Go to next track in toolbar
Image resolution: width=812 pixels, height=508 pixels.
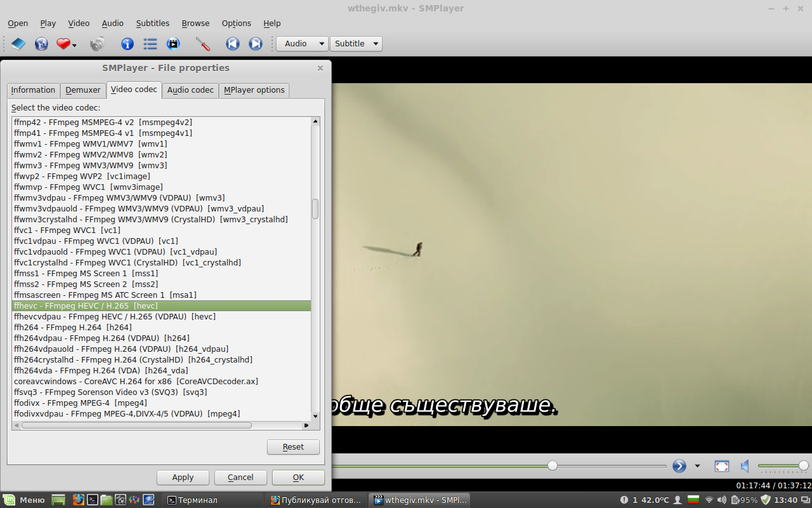coord(255,44)
